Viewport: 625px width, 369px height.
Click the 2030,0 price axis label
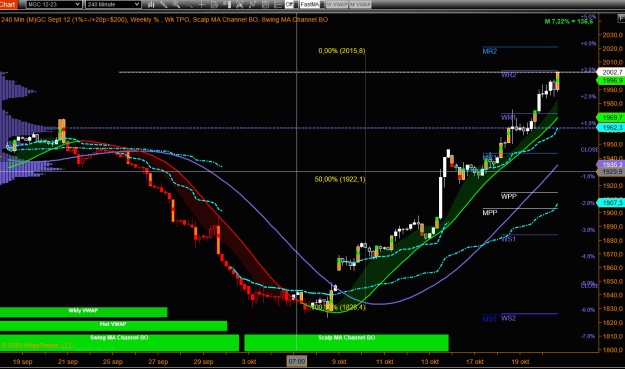613,35
